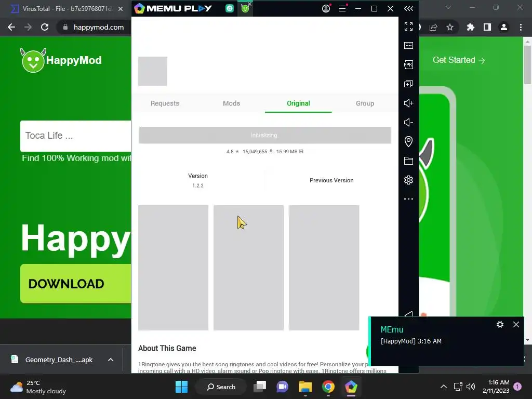Expand Geometry_Dash download options chevron

(111, 360)
